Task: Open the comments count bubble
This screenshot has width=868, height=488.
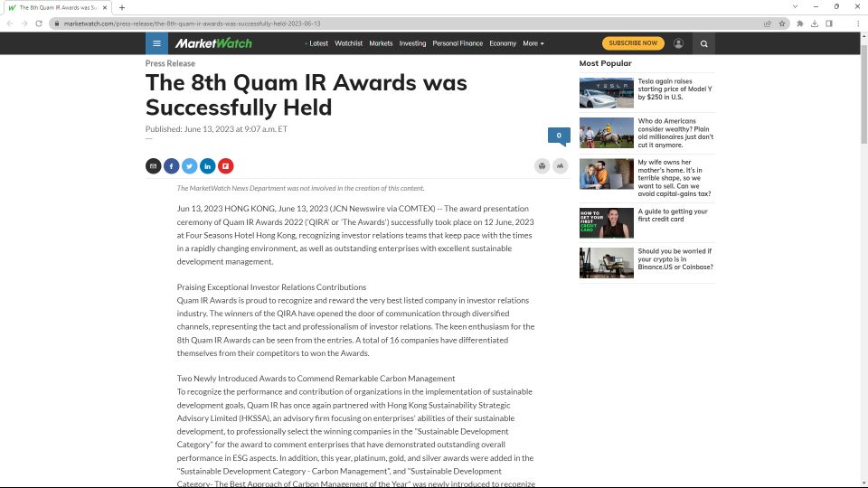Action: click(x=559, y=136)
